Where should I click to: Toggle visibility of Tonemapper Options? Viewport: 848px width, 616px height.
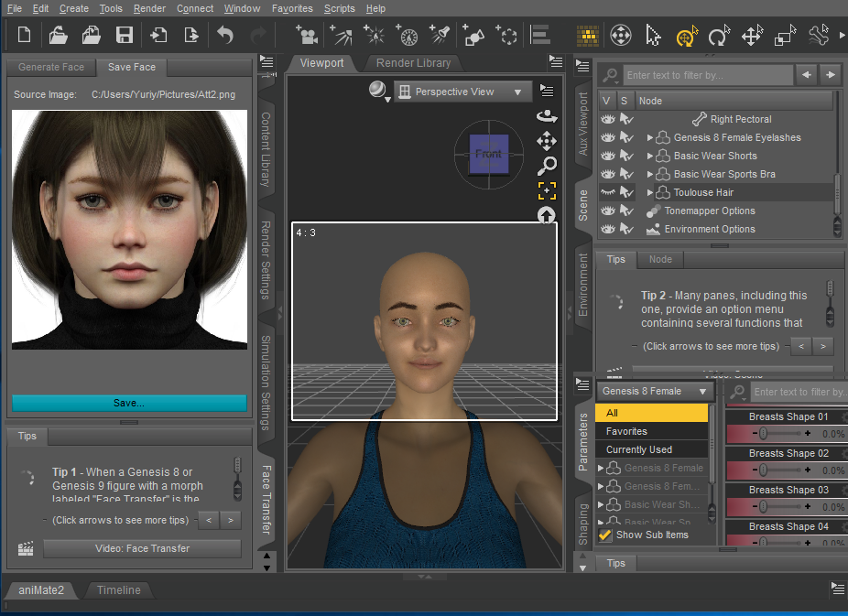[x=608, y=211]
